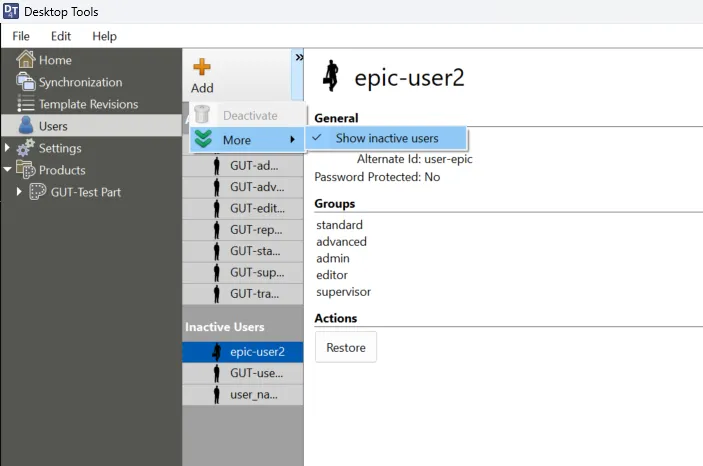Open the Edit menu
Screen dimensions: 703x466
[x=61, y=36]
